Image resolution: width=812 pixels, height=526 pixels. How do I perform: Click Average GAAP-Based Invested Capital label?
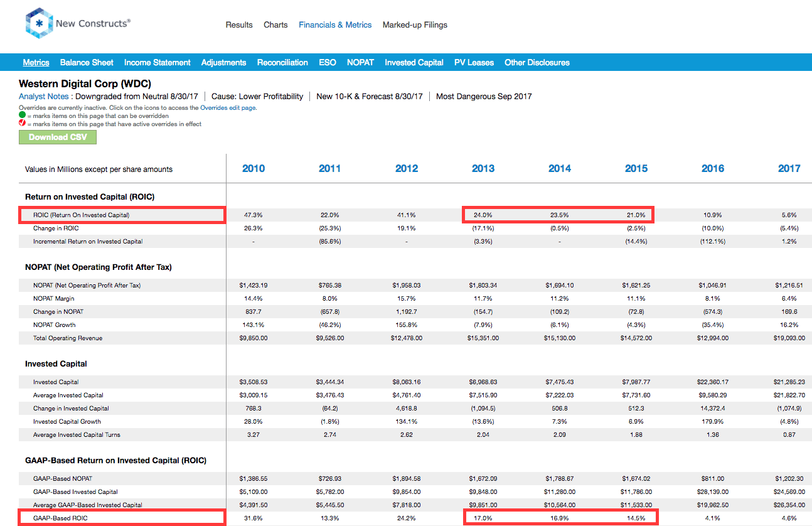(88, 505)
